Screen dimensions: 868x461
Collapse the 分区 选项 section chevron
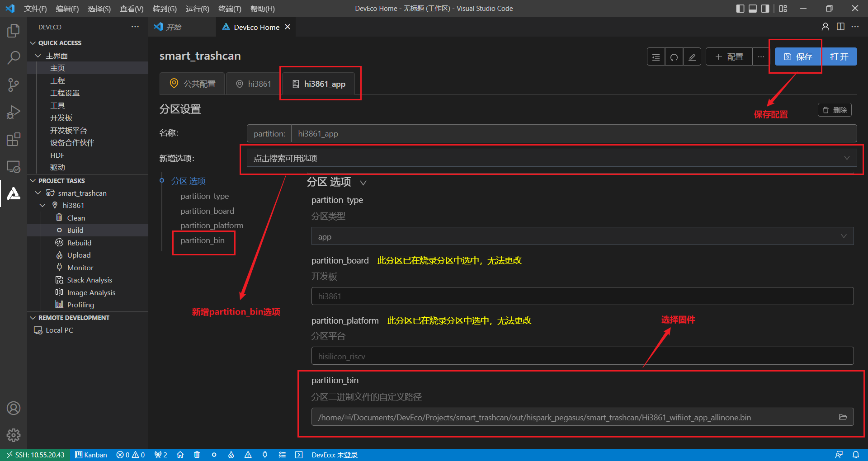coord(363,183)
